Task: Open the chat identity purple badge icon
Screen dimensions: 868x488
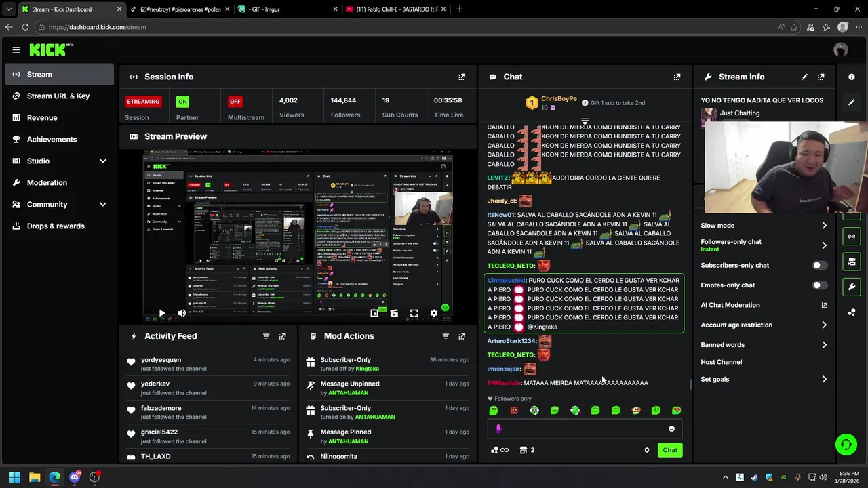Action: pos(498,428)
